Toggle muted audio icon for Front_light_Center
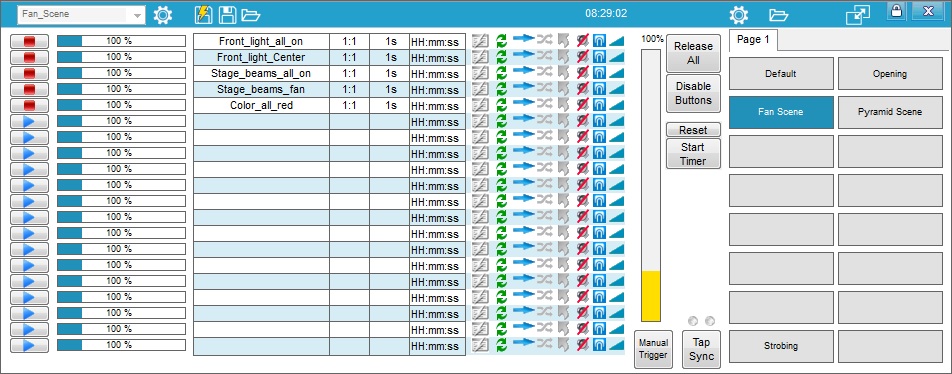952x374 pixels. point(583,57)
